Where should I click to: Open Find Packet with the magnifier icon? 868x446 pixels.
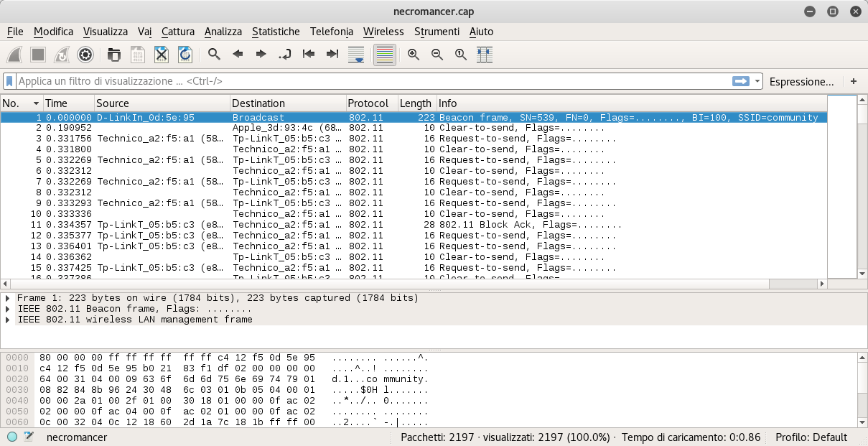pyautogui.click(x=214, y=54)
